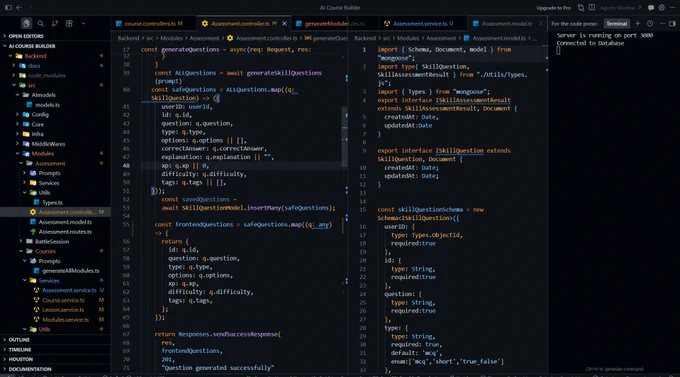Collapse AI COURSE BUILDER section

point(55,46)
